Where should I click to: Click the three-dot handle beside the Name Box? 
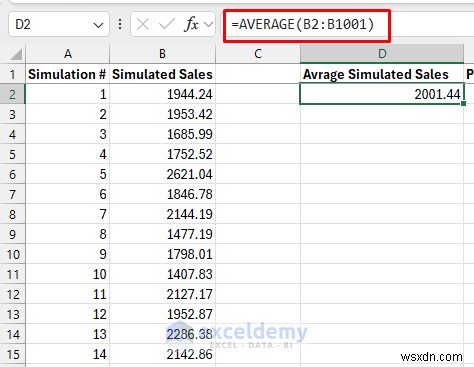click(x=120, y=24)
